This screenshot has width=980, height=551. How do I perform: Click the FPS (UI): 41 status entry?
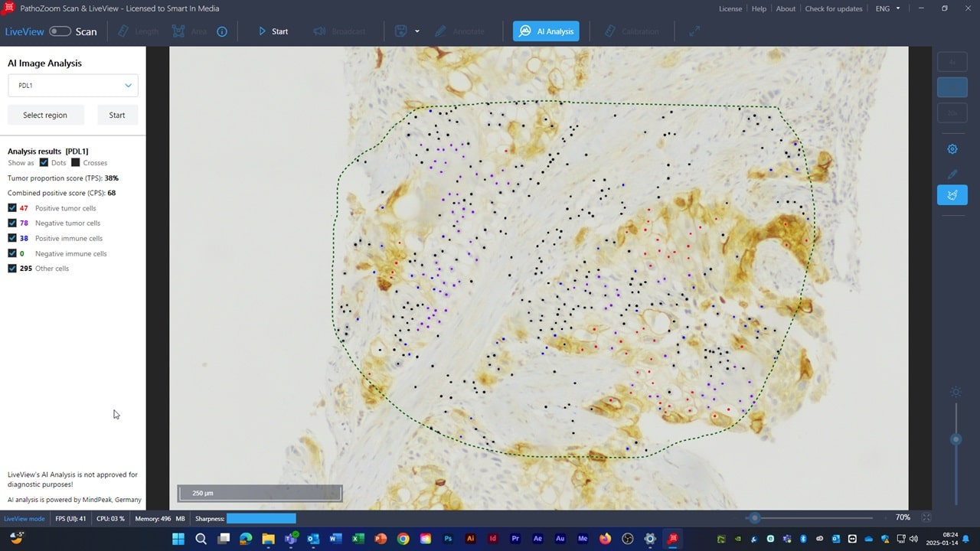70,518
